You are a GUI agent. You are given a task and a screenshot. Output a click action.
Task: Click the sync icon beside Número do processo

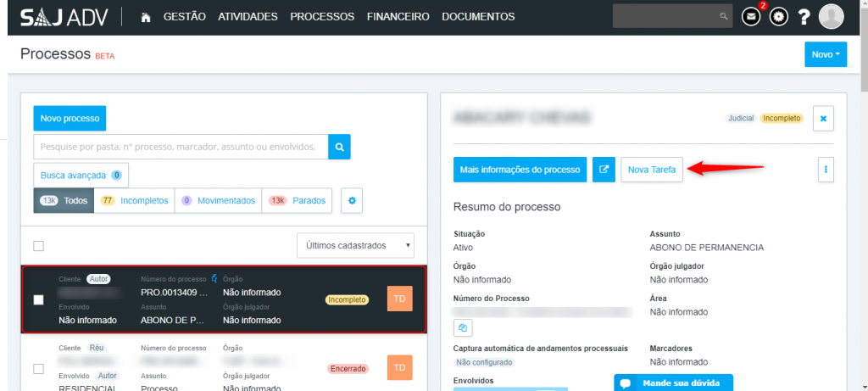[214, 278]
